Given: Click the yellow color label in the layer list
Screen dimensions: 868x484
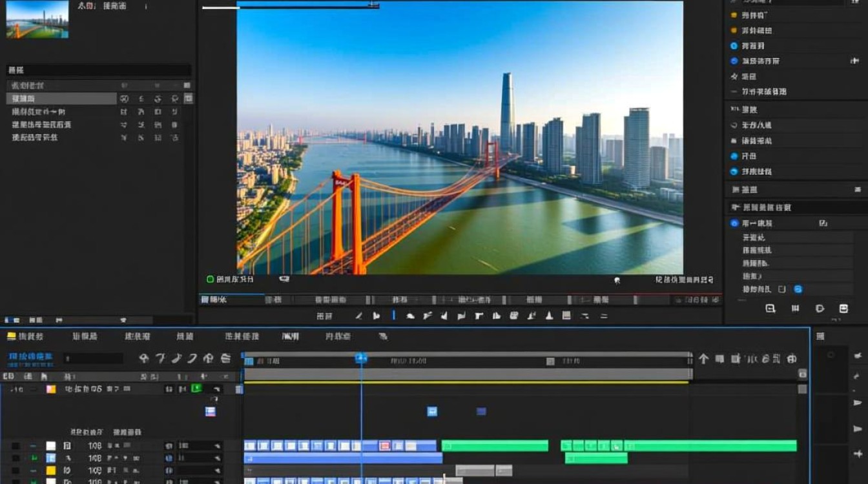Looking at the screenshot, I should pyautogui.click(x=50, y=470).
